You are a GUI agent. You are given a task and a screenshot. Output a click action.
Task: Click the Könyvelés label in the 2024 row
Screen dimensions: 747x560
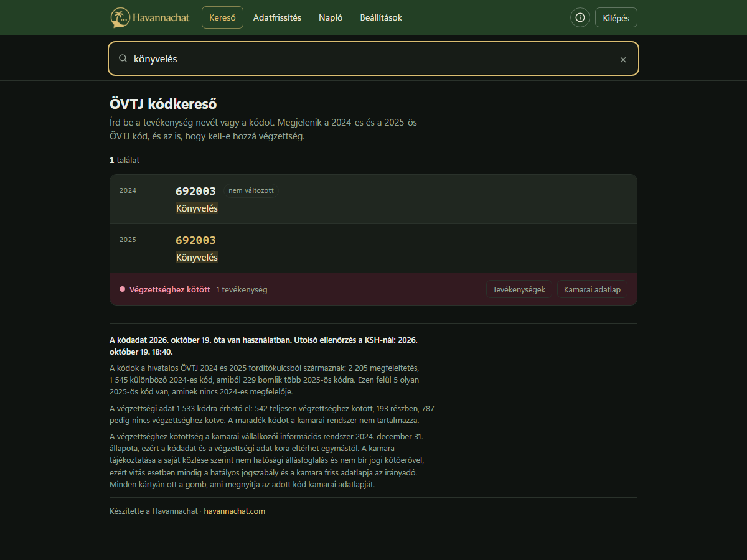click(x=197, y=208)
